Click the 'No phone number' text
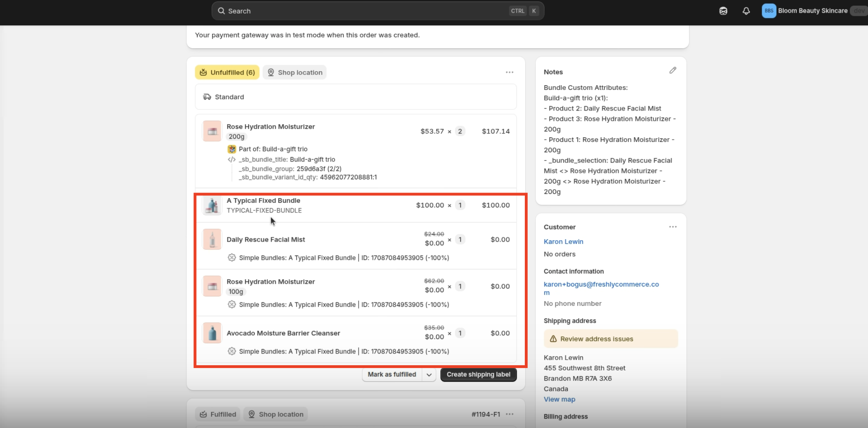Viewport: 868px width, 428px height. tap(573, 303)
